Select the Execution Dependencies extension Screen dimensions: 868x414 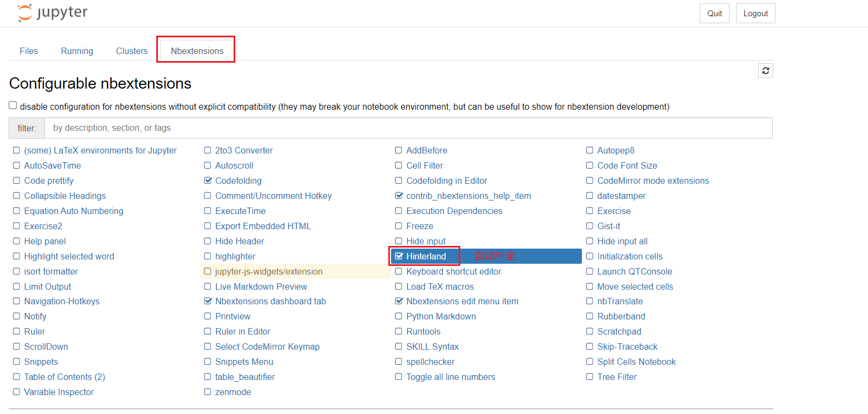(454, 211)
